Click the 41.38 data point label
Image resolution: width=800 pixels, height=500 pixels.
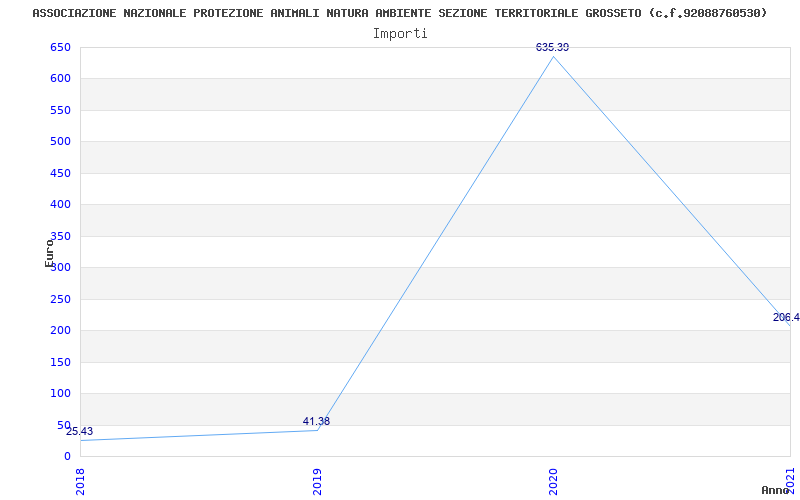point(316,421)
